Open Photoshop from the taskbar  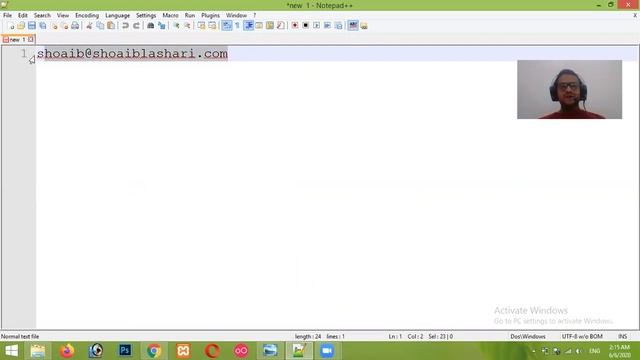click(x=125, y=351)
